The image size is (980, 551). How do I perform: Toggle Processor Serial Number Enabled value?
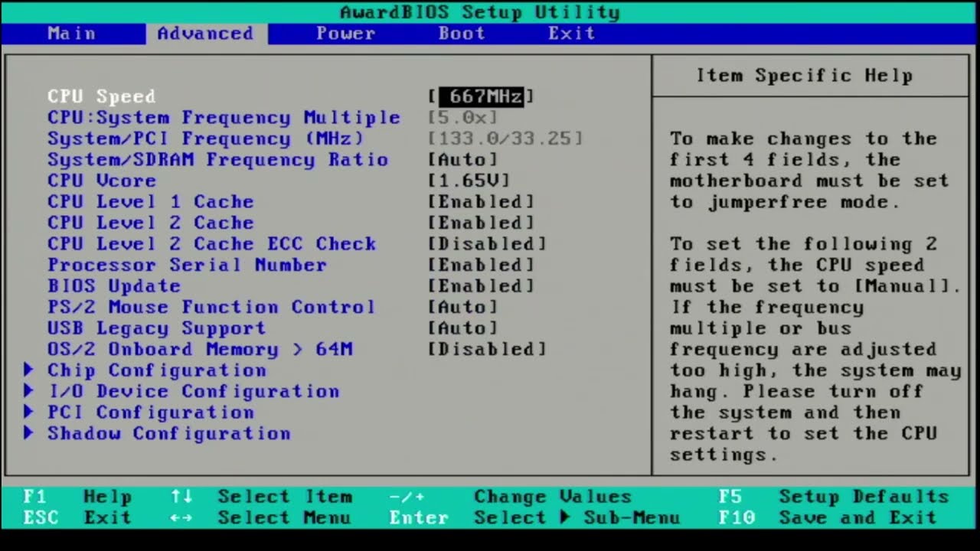(481, 265)
